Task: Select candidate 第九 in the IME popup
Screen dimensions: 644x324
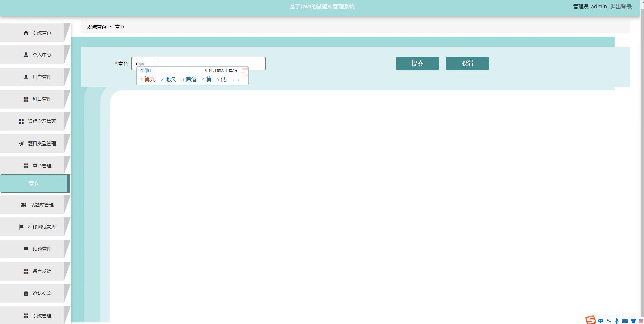Action: [148, 79]
